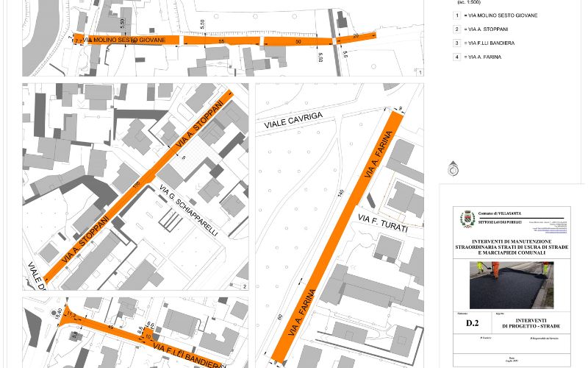Click legend box number 3

[457, 43]
